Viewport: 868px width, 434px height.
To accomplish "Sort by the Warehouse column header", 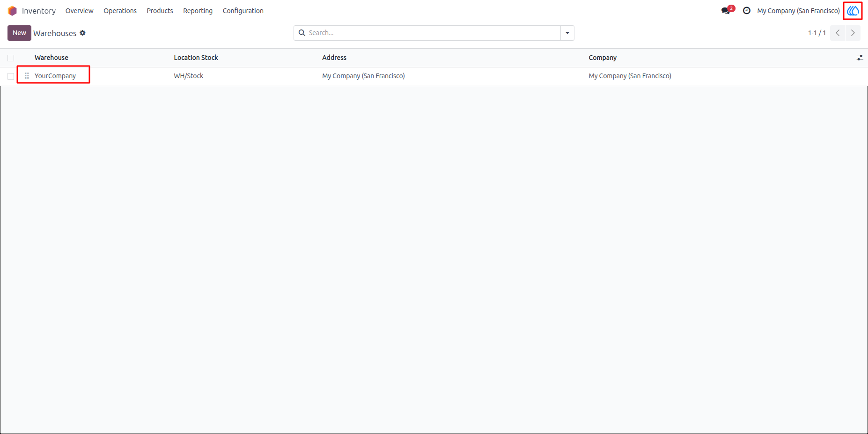I will 51,58.
